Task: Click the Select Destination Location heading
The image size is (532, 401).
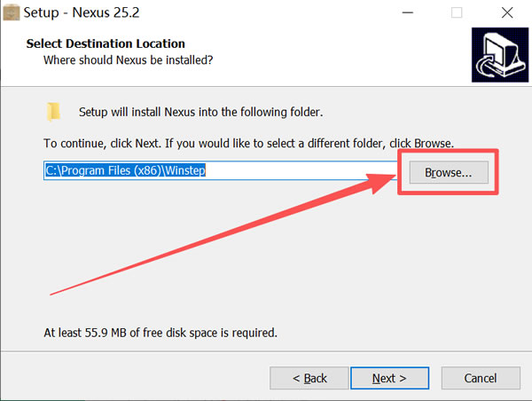Action: 106,43
